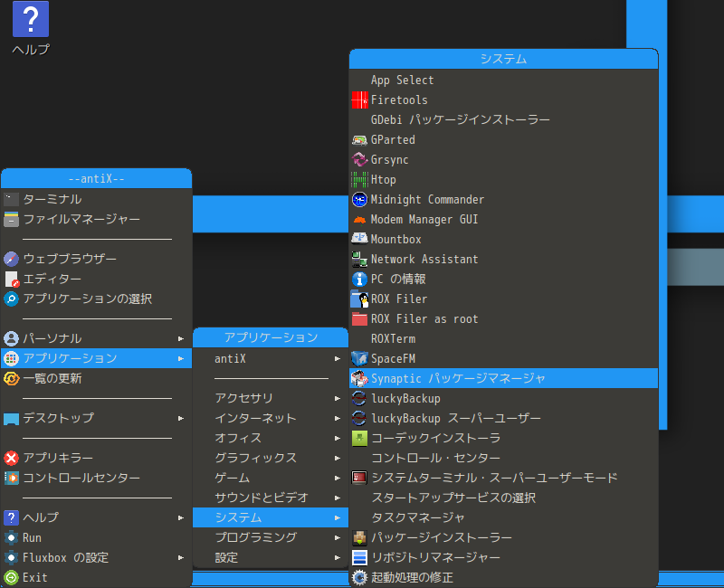The width and height of the screenshot is (724, 588).
Task: Expand the グラフィックス submenu arrow
Action: [338, 458]
